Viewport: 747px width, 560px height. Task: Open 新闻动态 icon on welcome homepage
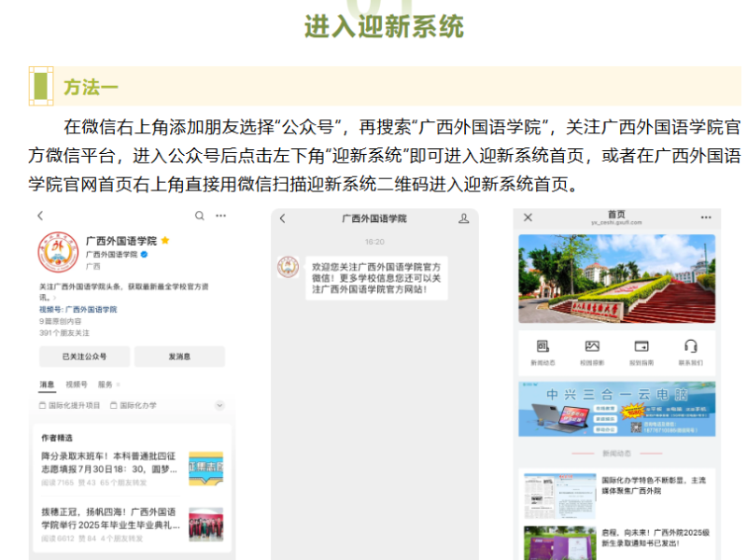point(543,353)
